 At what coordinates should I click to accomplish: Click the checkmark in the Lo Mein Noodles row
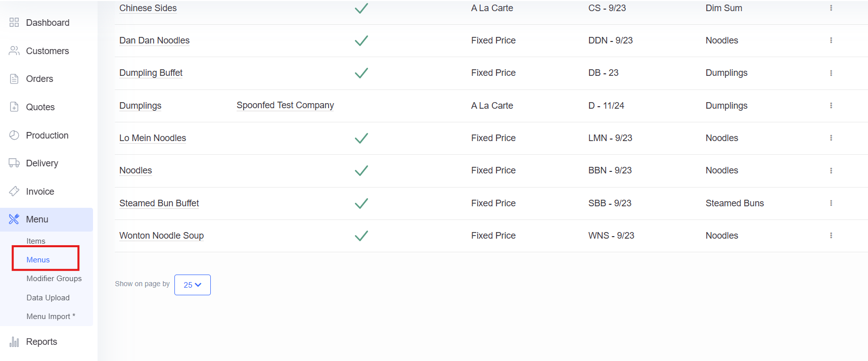point(361,138)
